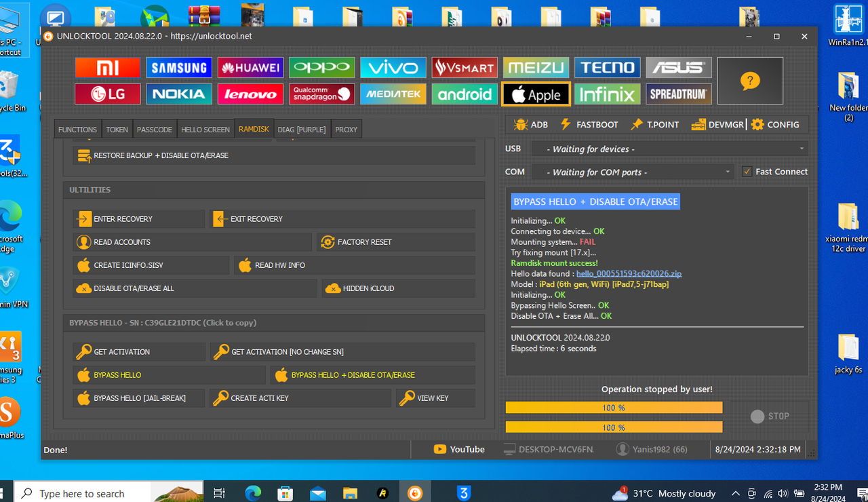Expand the COM ports dropdown
The image size is (868, 502).
(x=633, y=172)
